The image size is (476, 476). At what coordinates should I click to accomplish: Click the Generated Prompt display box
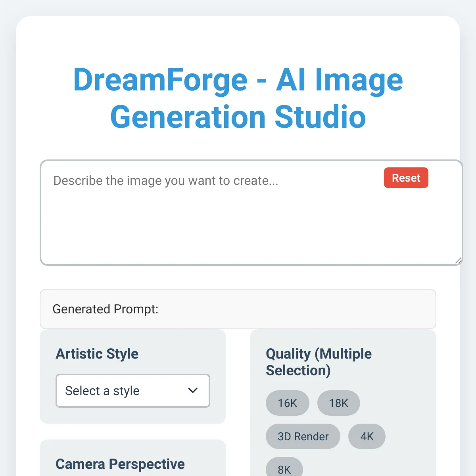pos(238,309)
